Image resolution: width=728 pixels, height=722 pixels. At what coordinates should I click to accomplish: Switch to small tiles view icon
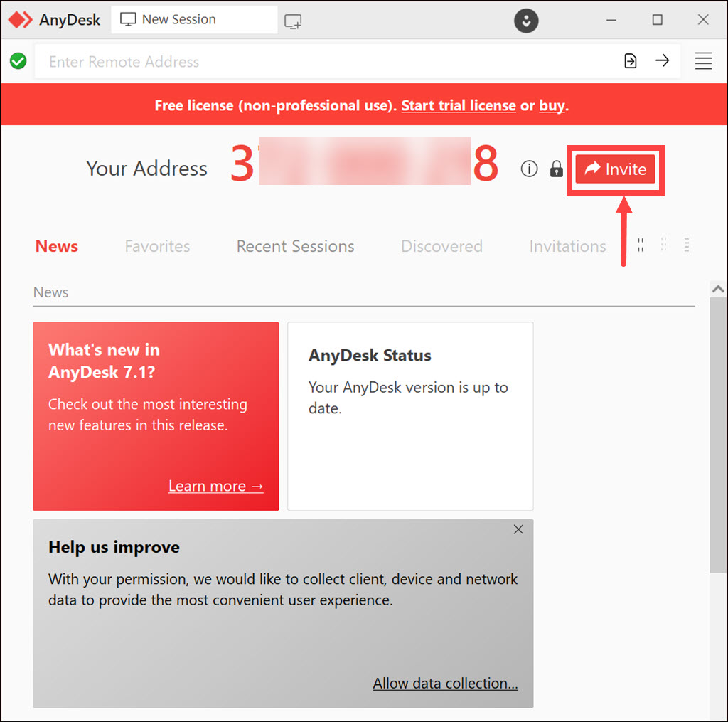point(663,245)
